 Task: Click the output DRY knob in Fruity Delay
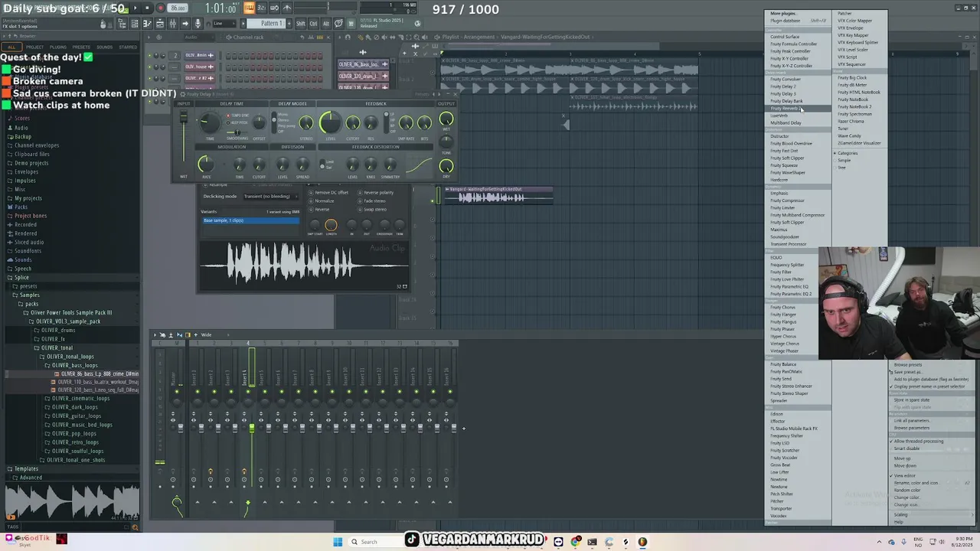click(x=446, y=166)
